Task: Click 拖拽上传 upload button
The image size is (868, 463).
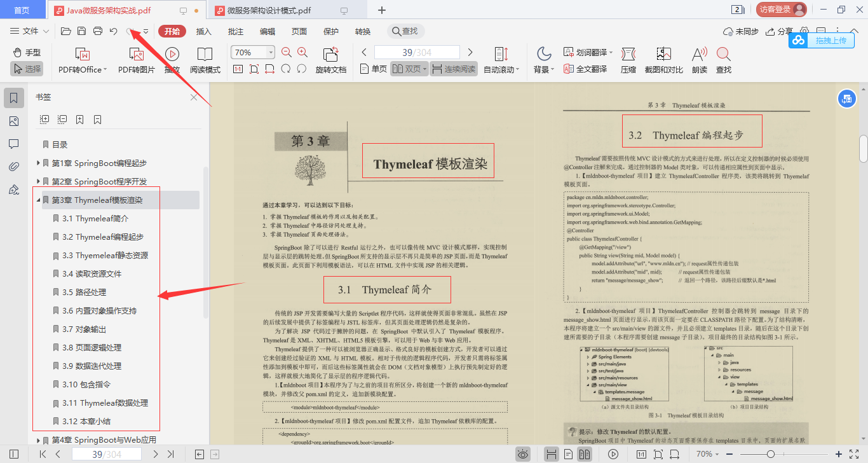Action: tap(820, 40)
